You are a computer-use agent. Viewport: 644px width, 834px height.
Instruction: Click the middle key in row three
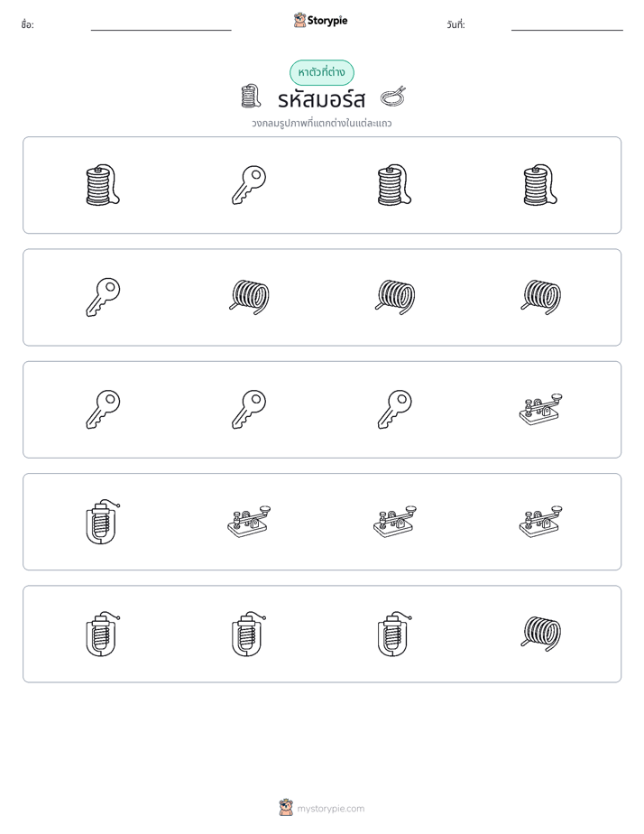pyautogui.click(x=249, y=410)
